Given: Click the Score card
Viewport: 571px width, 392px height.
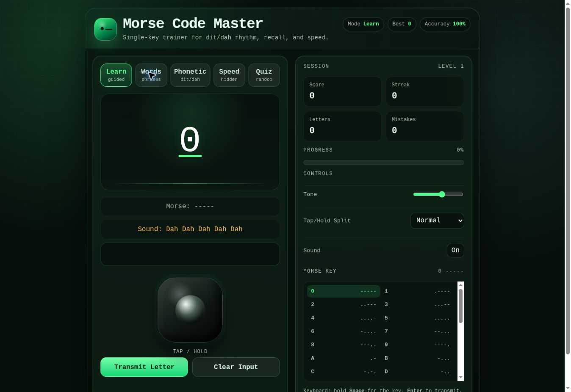Looking at the screenshot, I should (342, 91).
